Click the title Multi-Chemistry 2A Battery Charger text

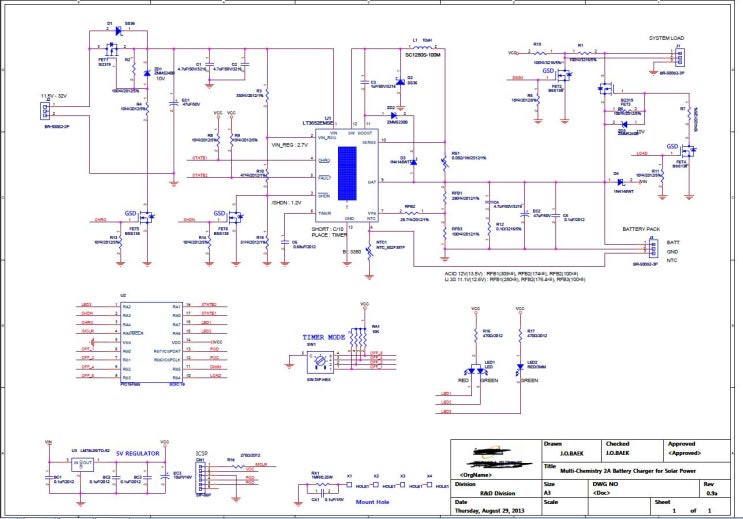(628, 471)
